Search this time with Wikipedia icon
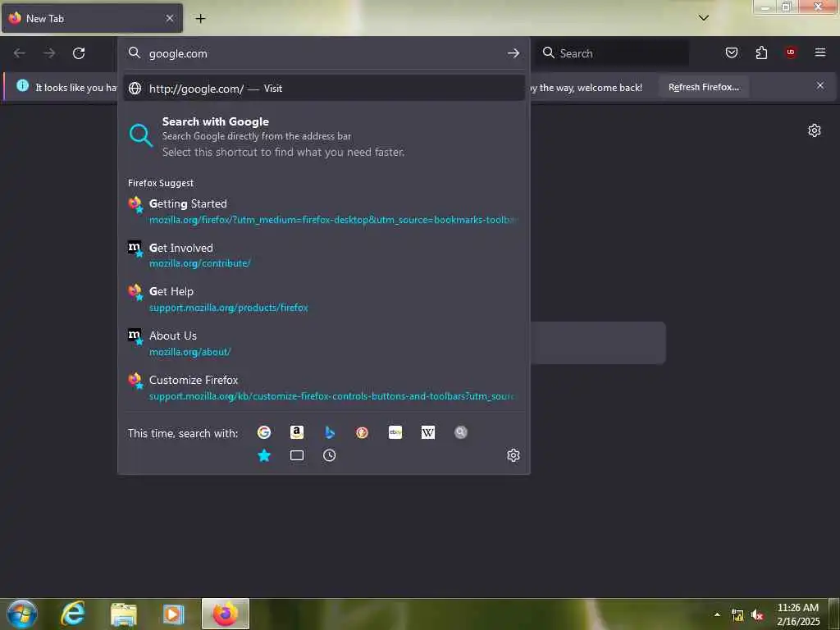 pyautogui.click(x=428, y=432)
